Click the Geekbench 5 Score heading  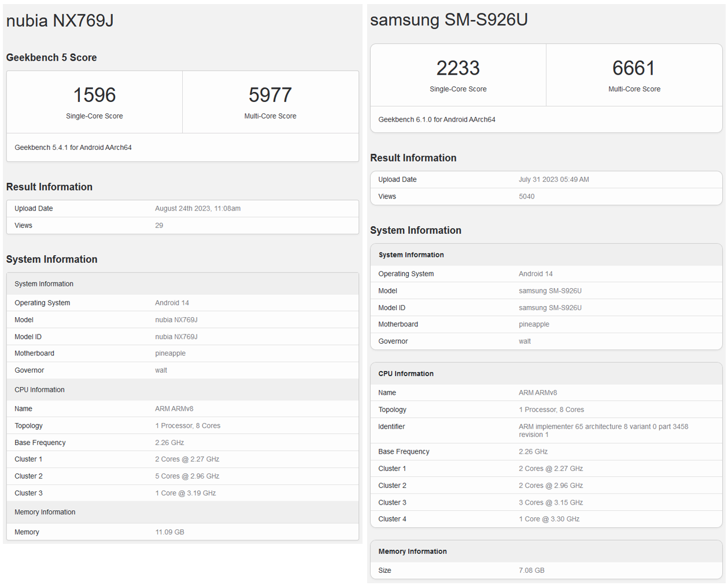pos(51,57)
